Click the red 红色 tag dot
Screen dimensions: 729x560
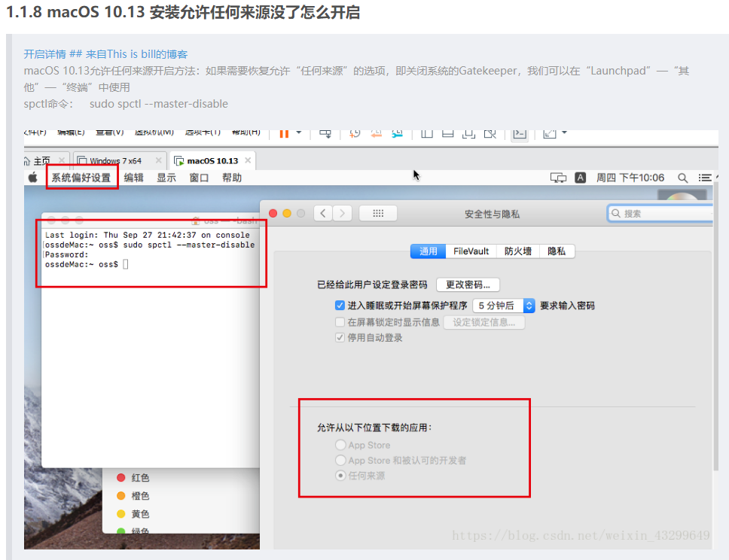pos(121,477)
